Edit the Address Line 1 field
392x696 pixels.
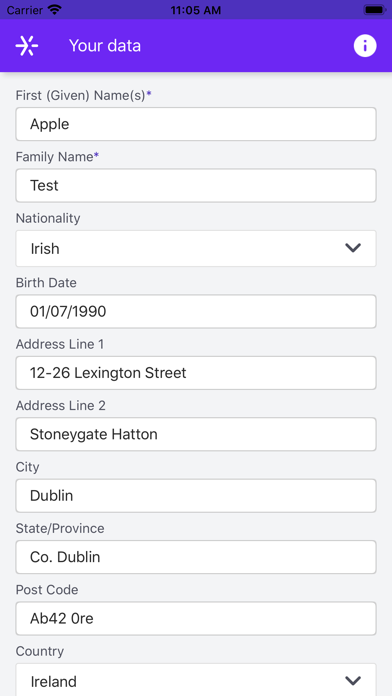(196, 373)
